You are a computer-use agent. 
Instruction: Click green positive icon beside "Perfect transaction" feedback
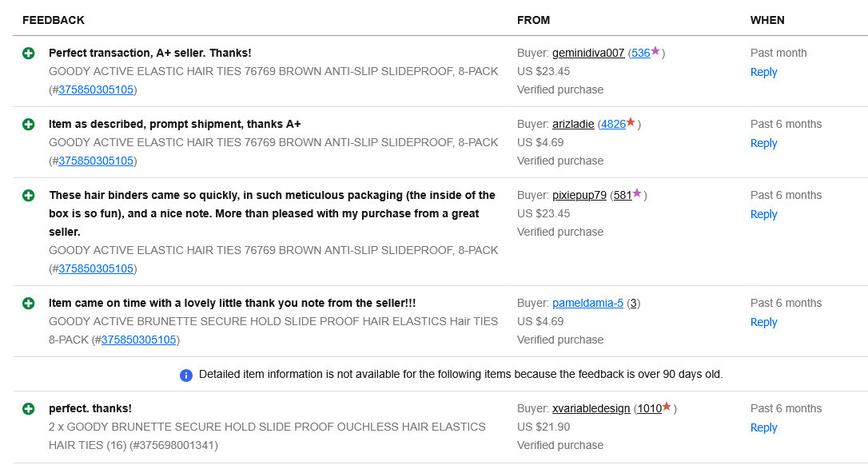click(29, 54)
